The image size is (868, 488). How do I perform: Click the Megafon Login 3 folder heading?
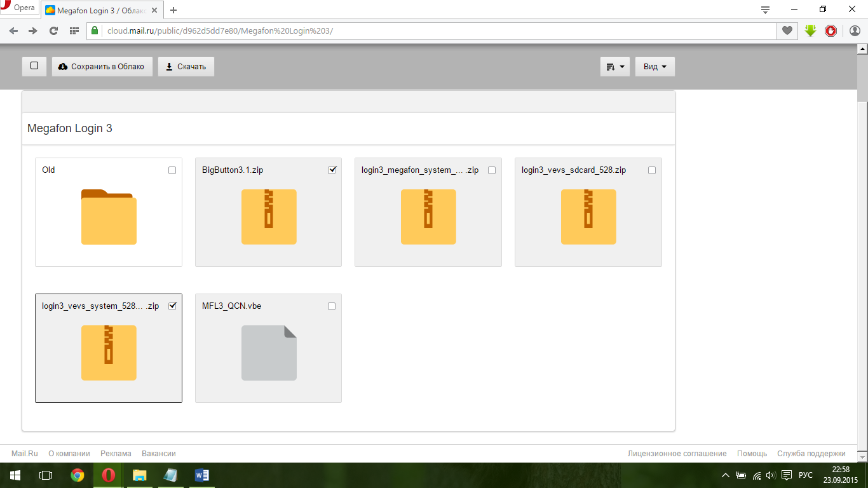click(x=70, y=128)
